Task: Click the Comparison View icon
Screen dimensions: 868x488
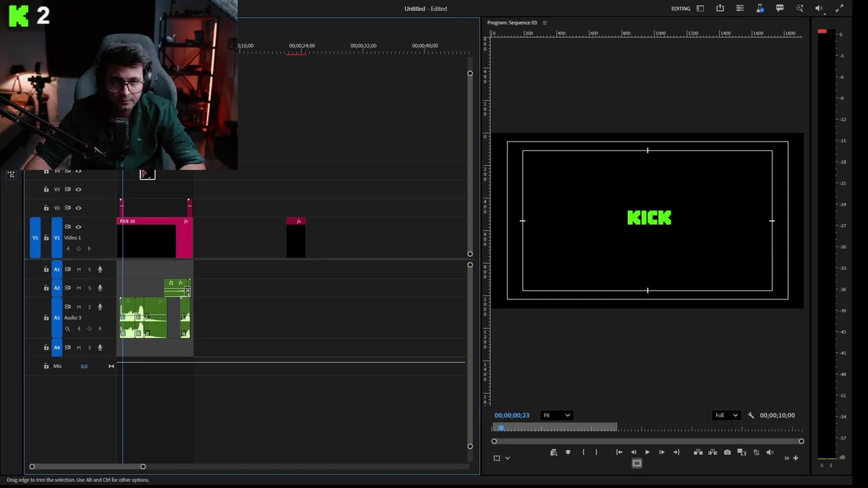Action: (741, 452)
